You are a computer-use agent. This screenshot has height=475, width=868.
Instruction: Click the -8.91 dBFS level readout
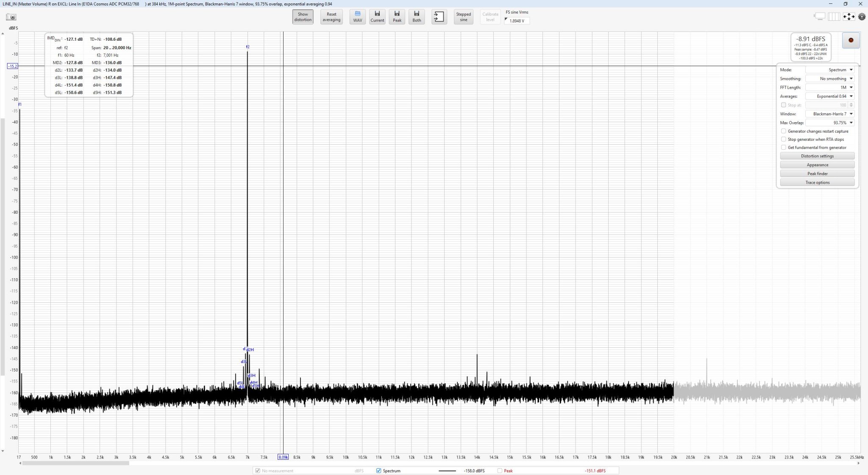(810, 39)
